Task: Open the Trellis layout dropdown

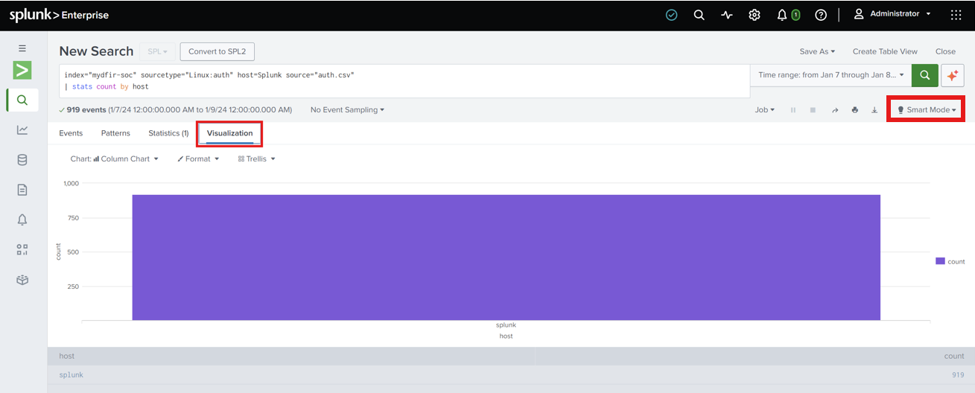Action: [x=256, y=159]
